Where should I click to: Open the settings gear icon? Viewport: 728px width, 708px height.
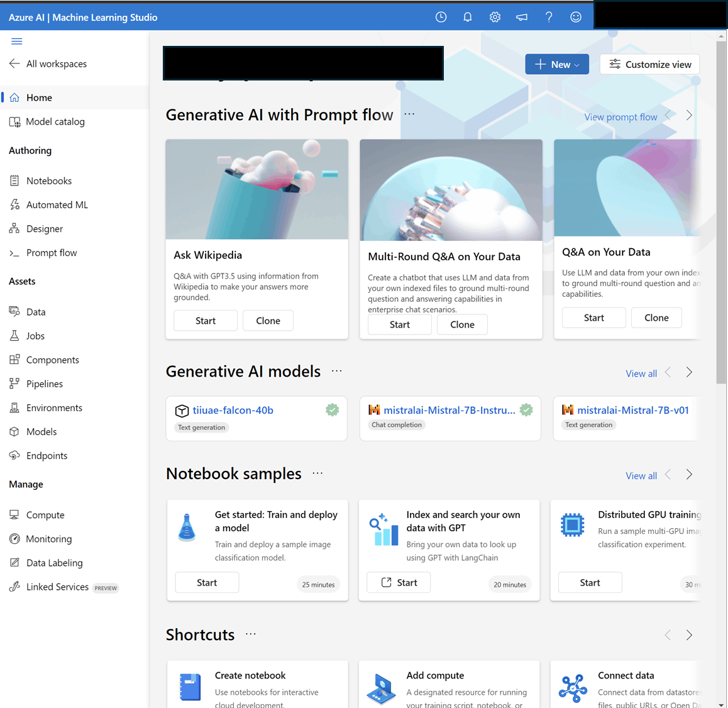click(x=495, y=17)
